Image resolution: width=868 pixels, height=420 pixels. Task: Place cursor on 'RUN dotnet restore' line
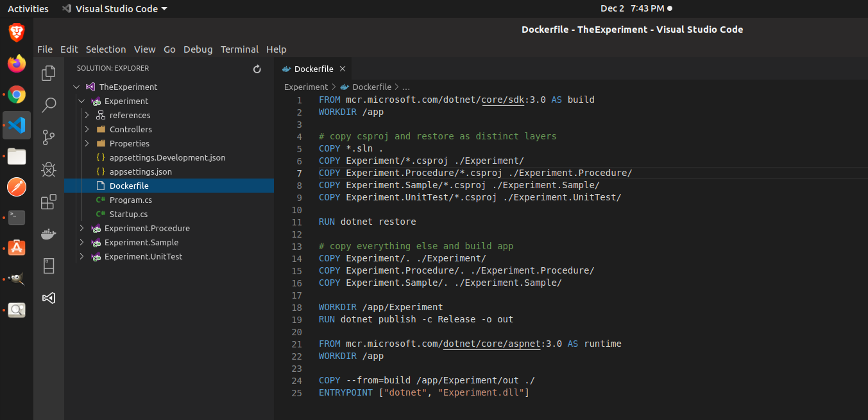(367, 222)
